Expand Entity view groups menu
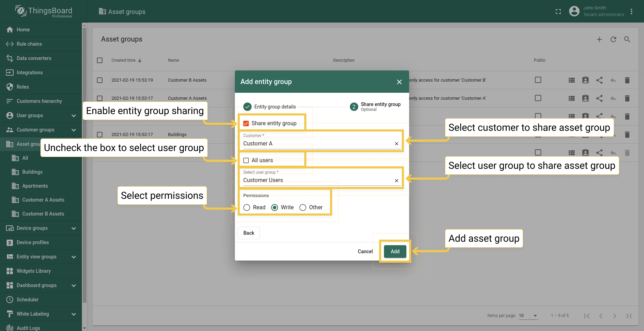Viewport: 644px width, 331px height. [x=74, y=257]
